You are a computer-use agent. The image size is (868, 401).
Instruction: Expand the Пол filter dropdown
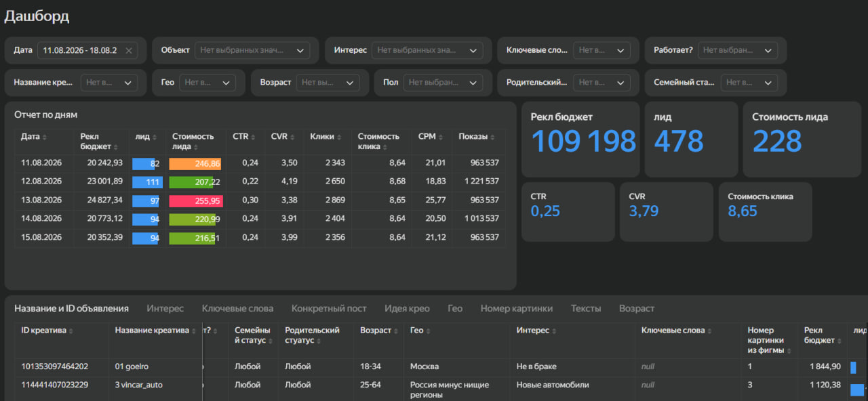pos(443,83)
